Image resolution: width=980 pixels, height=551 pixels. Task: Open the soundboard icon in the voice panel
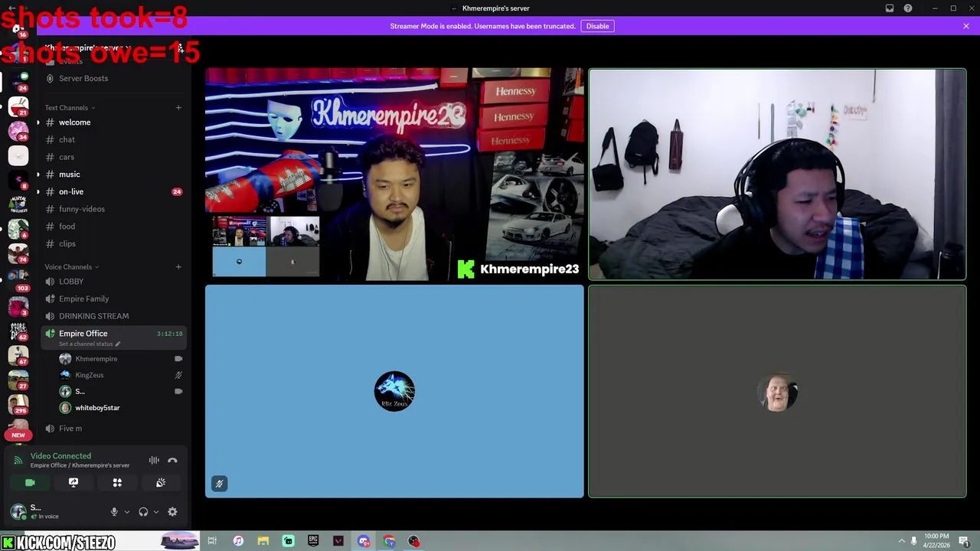(161, 483)
